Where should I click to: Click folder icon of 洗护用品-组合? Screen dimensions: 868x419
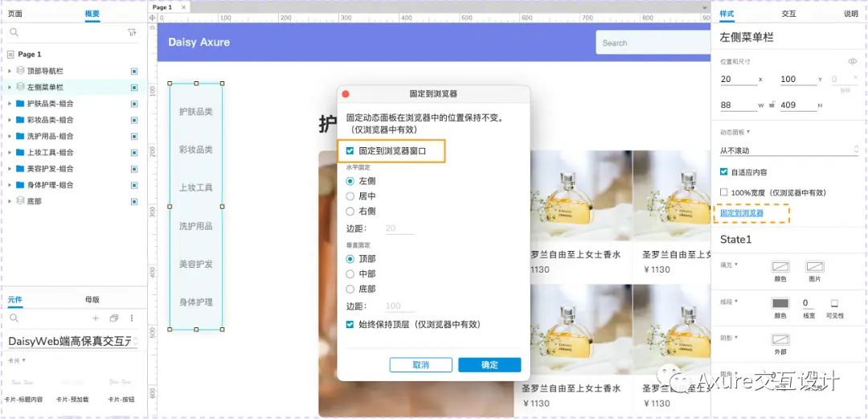[20, 136]
